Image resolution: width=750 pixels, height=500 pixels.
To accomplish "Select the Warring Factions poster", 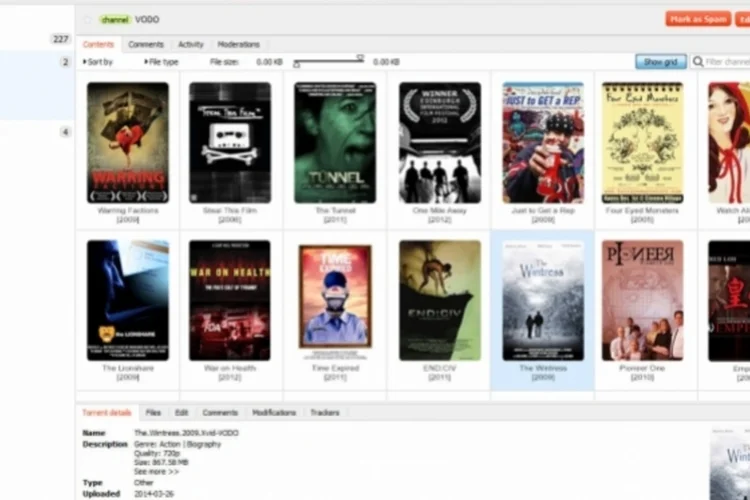I will click(x=128, y=143).
